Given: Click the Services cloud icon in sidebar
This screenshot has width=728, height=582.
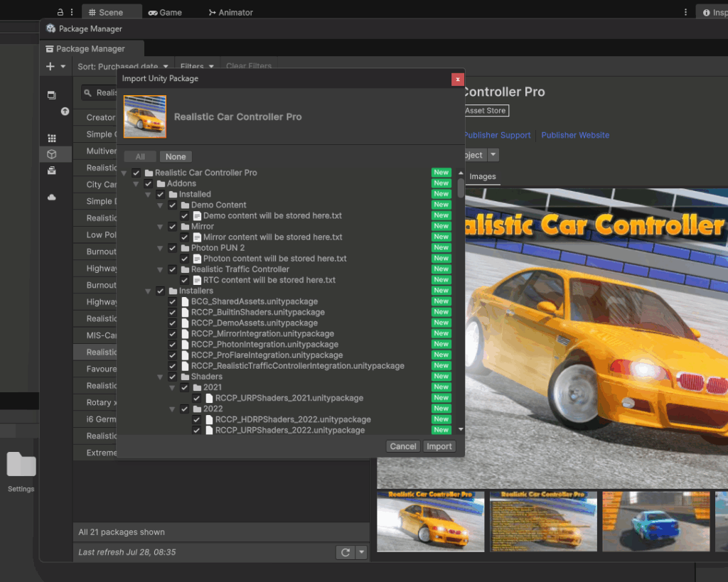Looking at the screenshot, I should [51, 198].
